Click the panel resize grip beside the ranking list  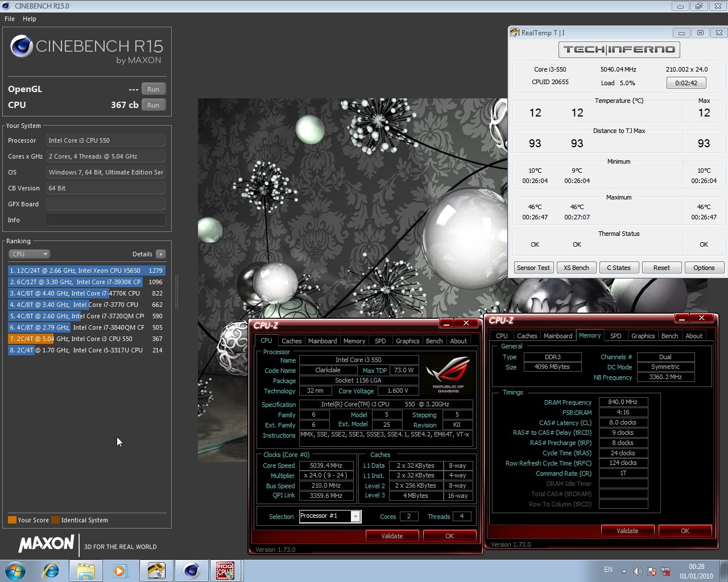pos(176,292)
